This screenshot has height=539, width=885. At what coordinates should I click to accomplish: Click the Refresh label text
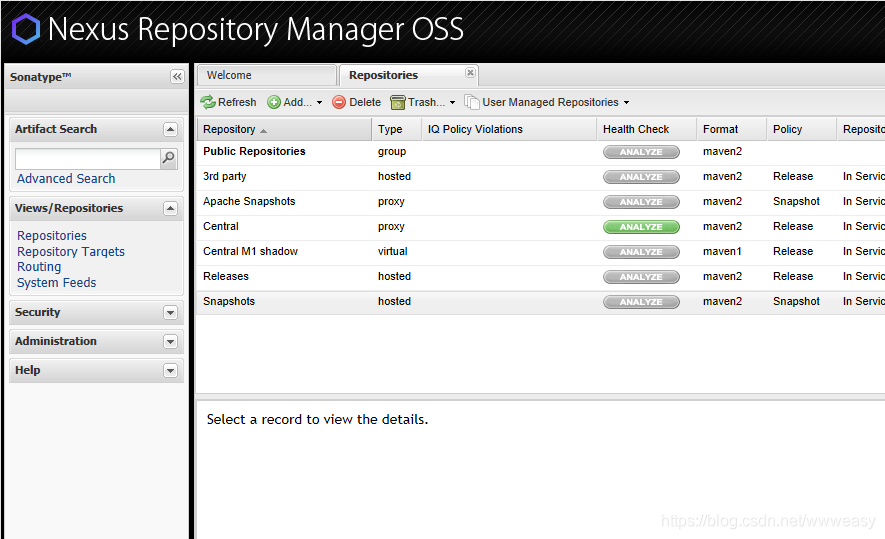[237, 102]
